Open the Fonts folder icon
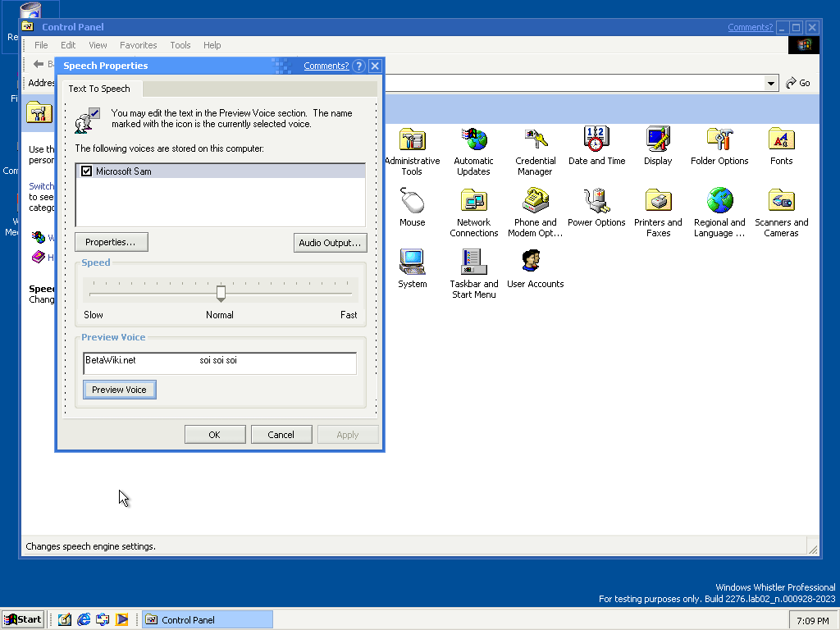840x630 pixels. click(781, 139)
